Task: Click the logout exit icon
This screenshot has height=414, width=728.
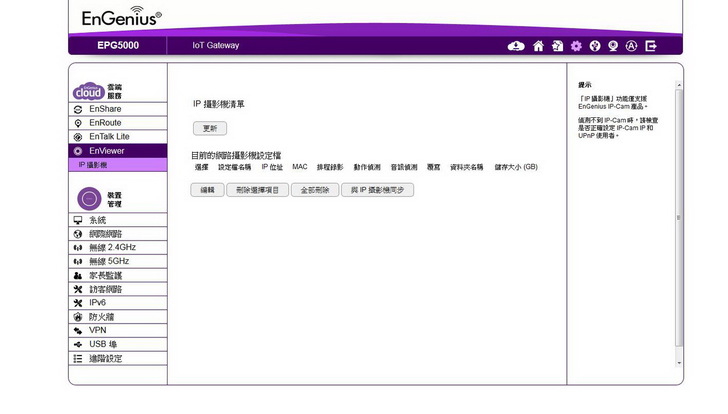Action: pyautogui.click(x=651, y=46)
